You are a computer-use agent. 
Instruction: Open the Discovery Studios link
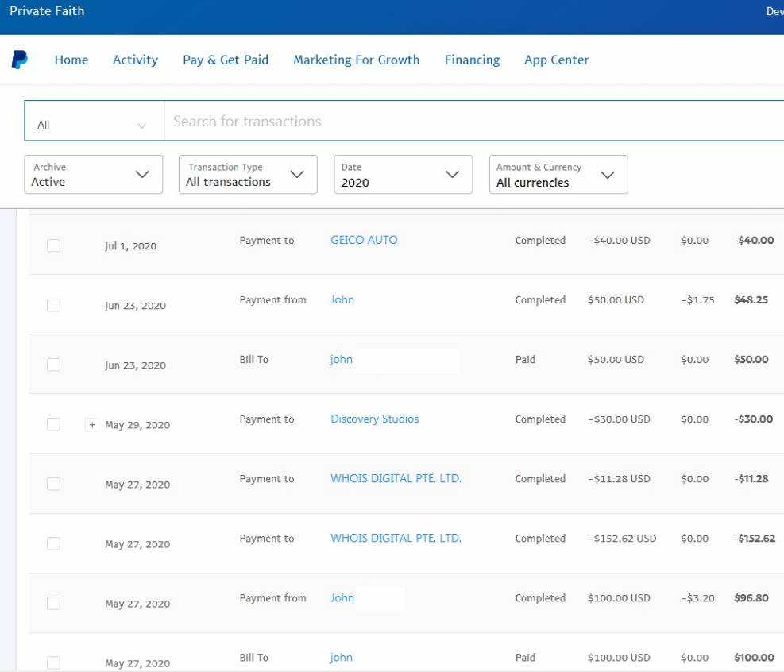[x=374, y=419]
